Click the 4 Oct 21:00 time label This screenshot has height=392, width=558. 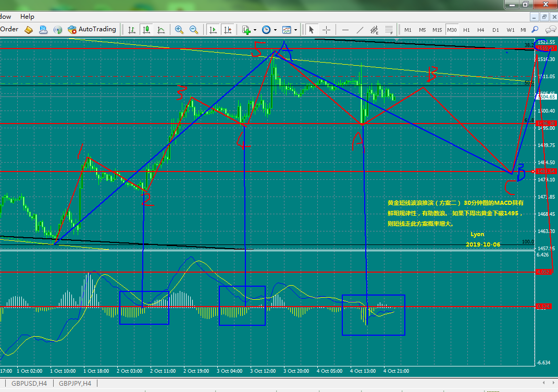(x=396, y=371)
